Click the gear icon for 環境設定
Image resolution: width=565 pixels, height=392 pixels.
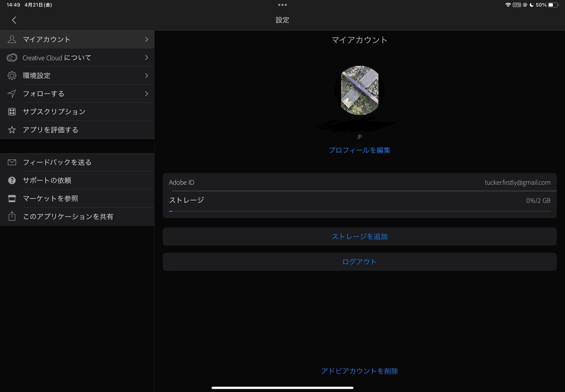12,76
